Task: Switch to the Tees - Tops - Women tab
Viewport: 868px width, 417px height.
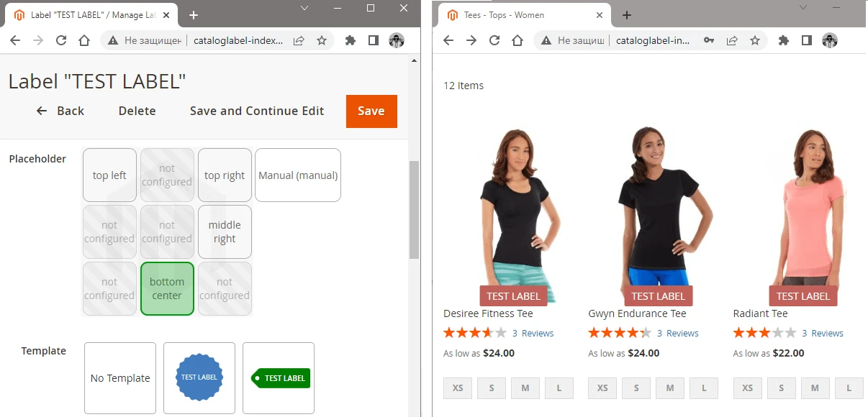Action: click(x=518, y=15)
